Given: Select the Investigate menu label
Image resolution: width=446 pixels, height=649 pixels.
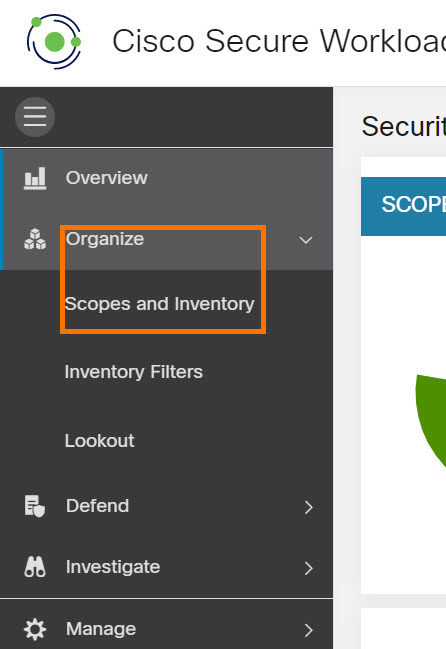Looking at the screenshot, I should (113, 567).
